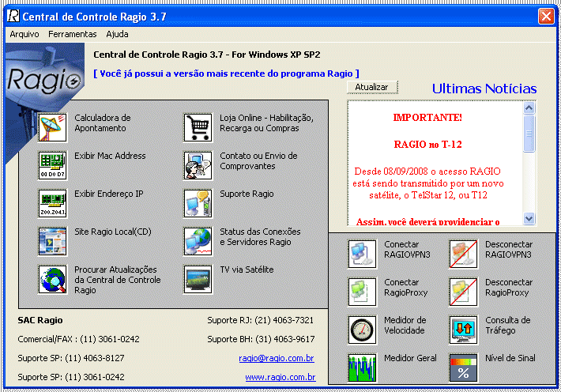The height and width of the screenshot is (392, 561).
Task: Click the 'Exibir Endereço IP' label
Action: tap(109, 194)
